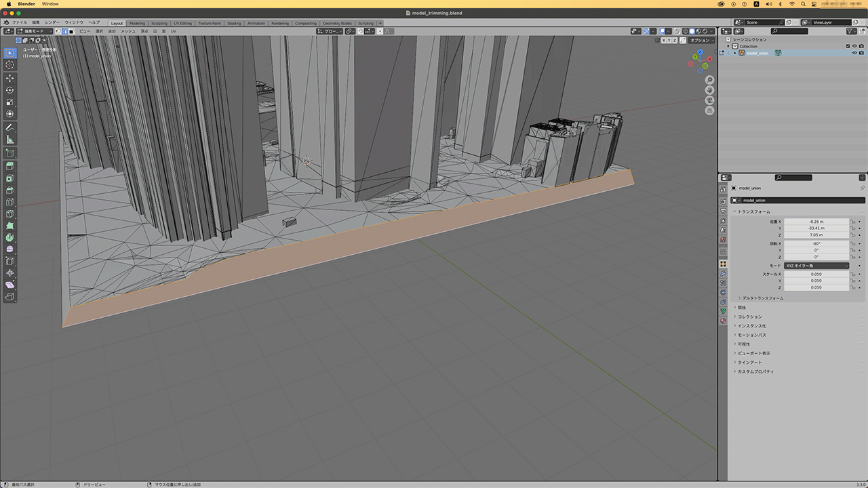
Task: Activate the Extrude Region tool
Action: pos(10,166)
